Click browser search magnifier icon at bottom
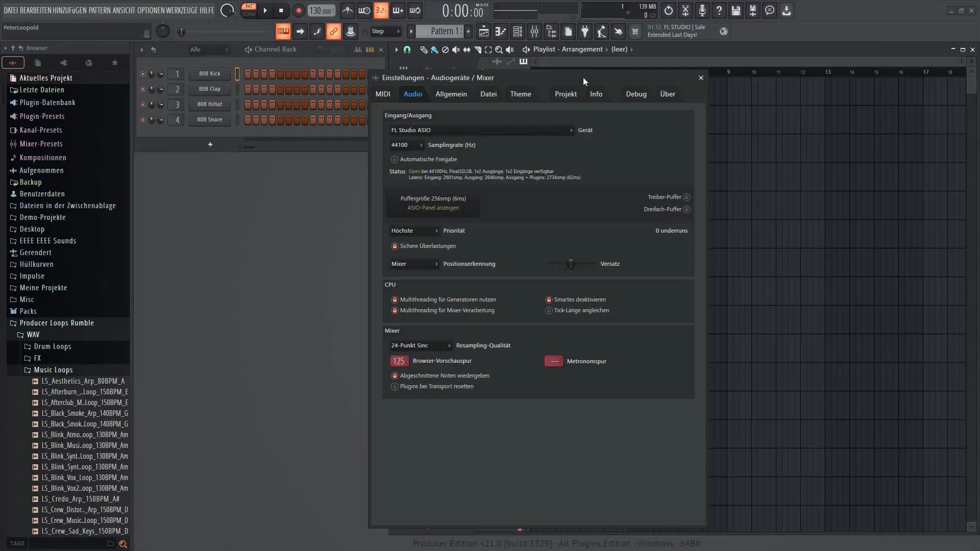Screen dimensions: 980x551 (x=123, y=544)
